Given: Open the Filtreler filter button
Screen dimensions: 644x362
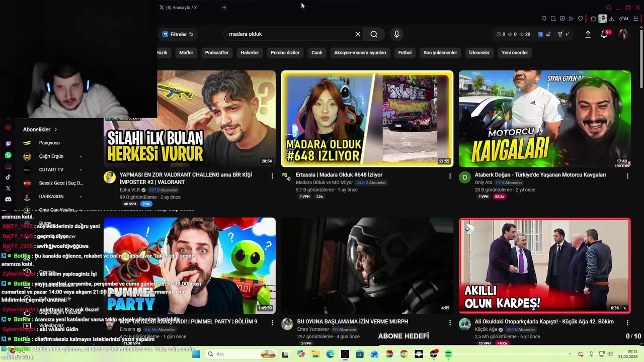Looking at the screenshot, I should tap(178, 34).
